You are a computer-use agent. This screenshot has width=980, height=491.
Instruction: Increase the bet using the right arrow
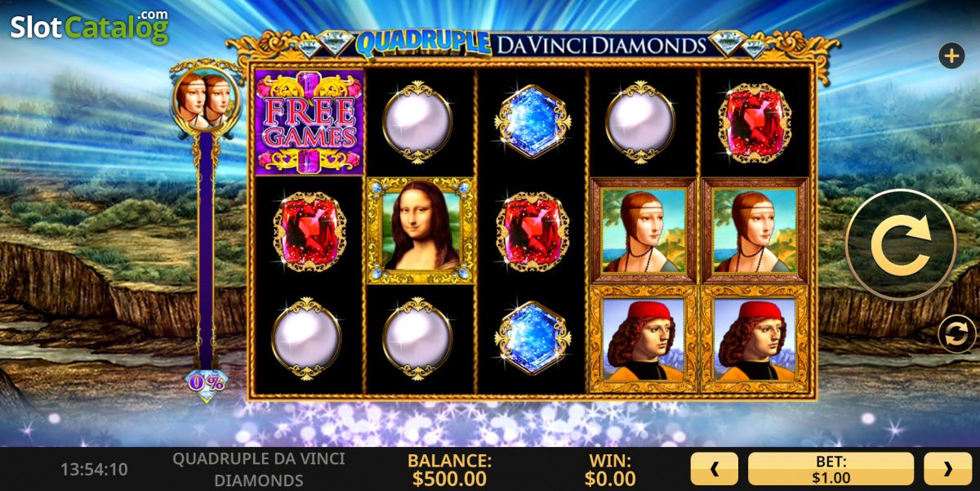click(947, 469)
